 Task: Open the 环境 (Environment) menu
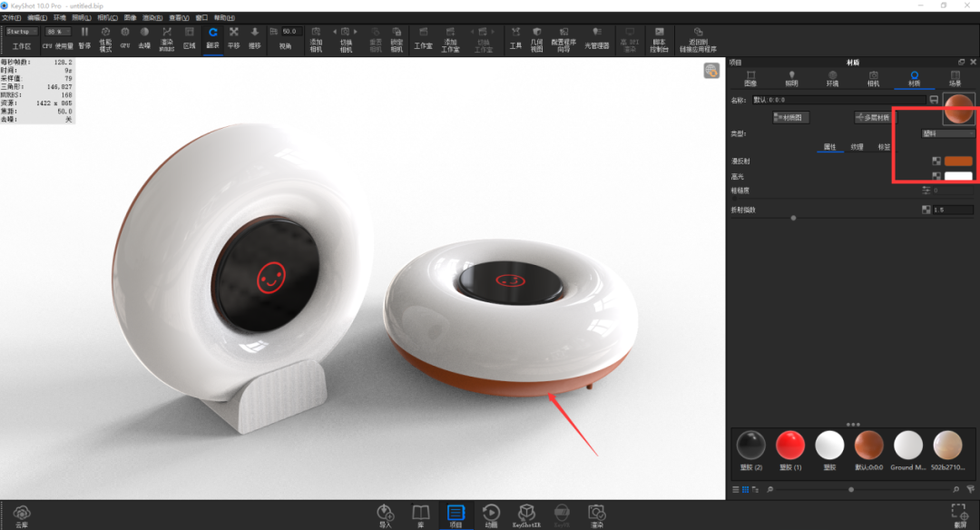tap(59, 17)
